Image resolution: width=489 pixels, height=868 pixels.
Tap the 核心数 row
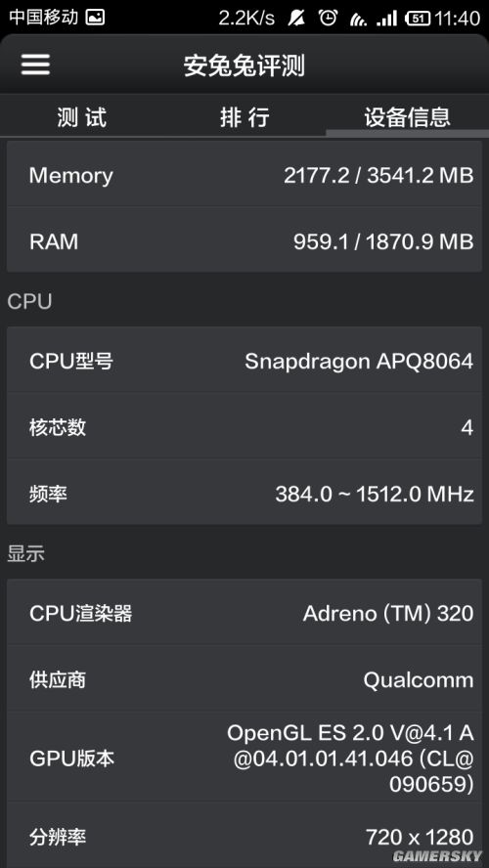click(244, 427)
